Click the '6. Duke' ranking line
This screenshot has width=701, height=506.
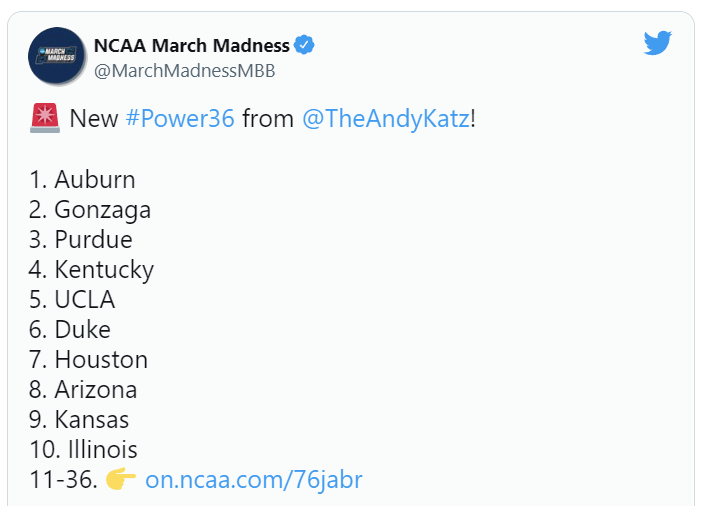click(70, 330)
